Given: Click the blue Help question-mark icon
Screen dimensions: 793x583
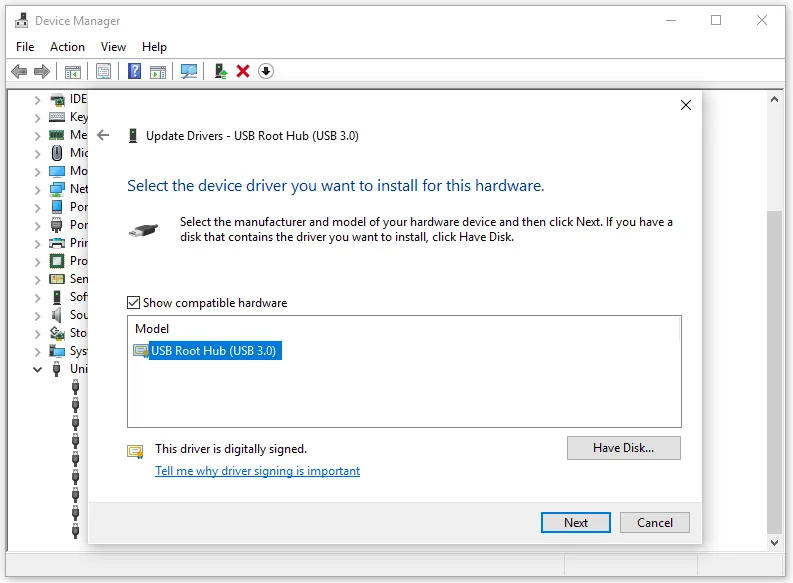Looking at the screenshot, I should (135, 71).
